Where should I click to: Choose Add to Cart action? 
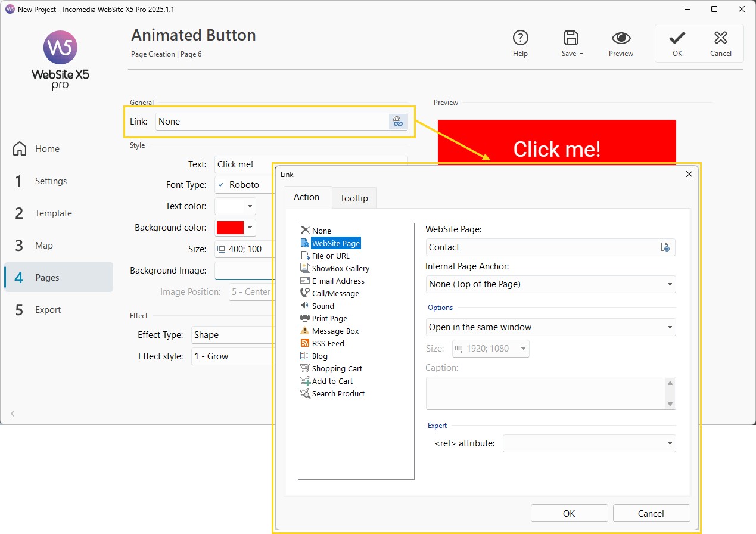coord(326,381)
